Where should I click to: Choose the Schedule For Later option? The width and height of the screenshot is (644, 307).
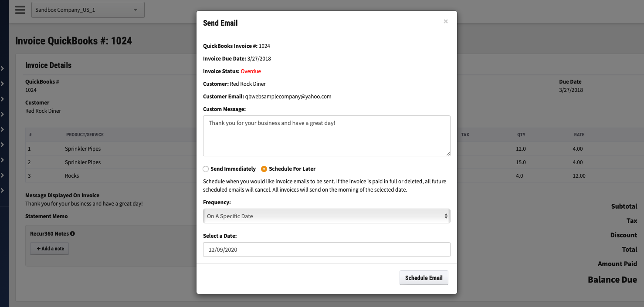[x=263, y=169]
